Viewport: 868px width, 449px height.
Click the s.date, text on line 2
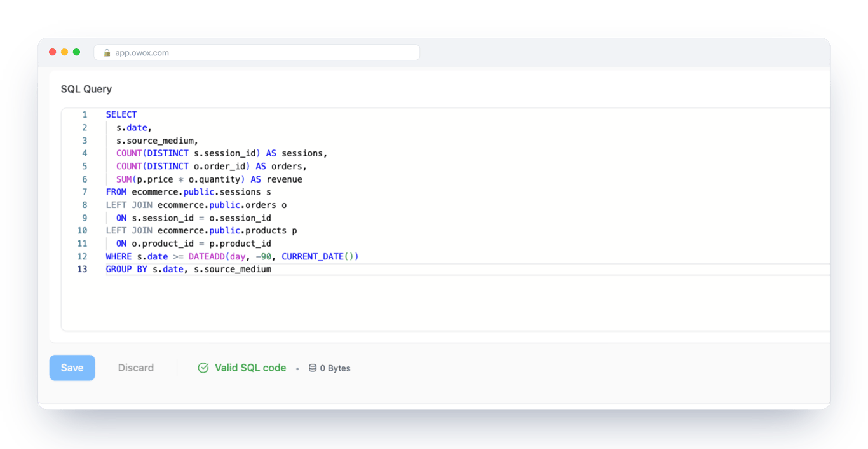click(x=134, y=128)
